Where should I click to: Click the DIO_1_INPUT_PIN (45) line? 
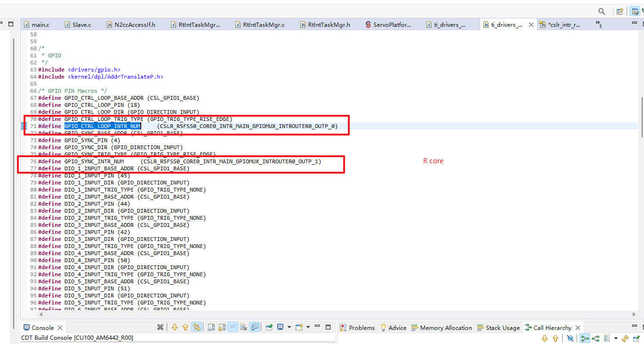click(x=84, y=176)
